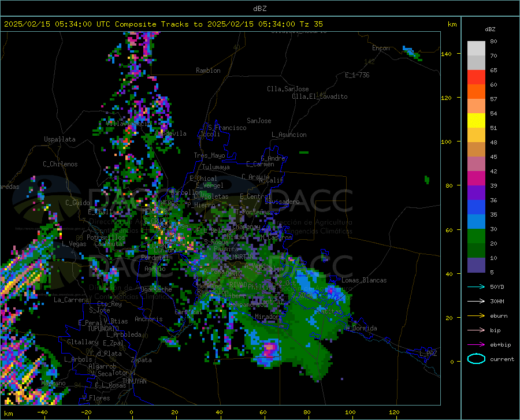Click the 'eb+bip' legend label
520x420 pixels.
click(x=500, y=345)
